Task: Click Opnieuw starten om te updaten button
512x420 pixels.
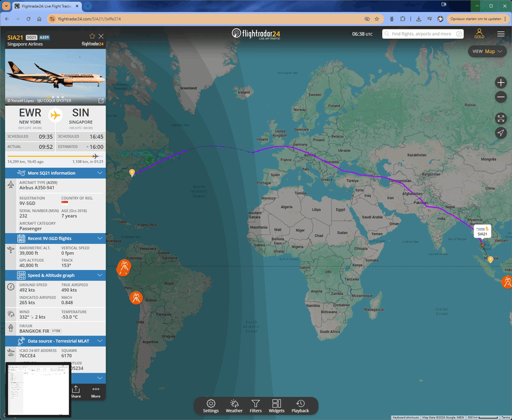Action: coord(476,19)
